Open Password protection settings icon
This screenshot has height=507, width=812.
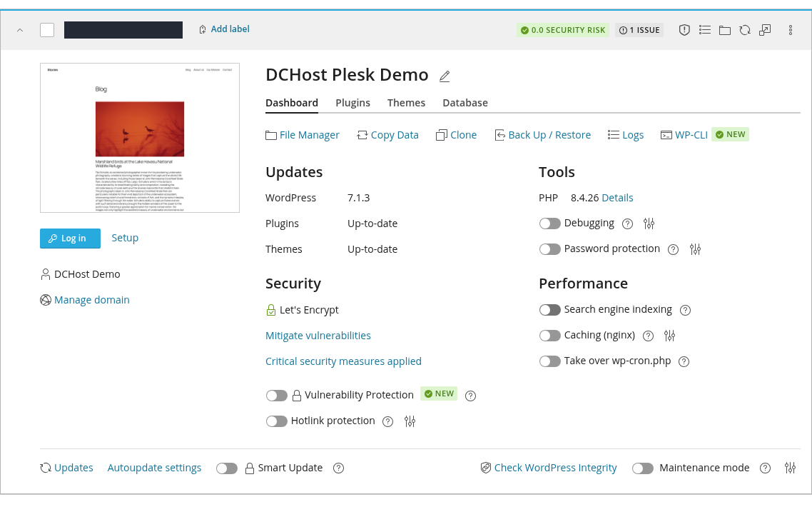point(695,250)
